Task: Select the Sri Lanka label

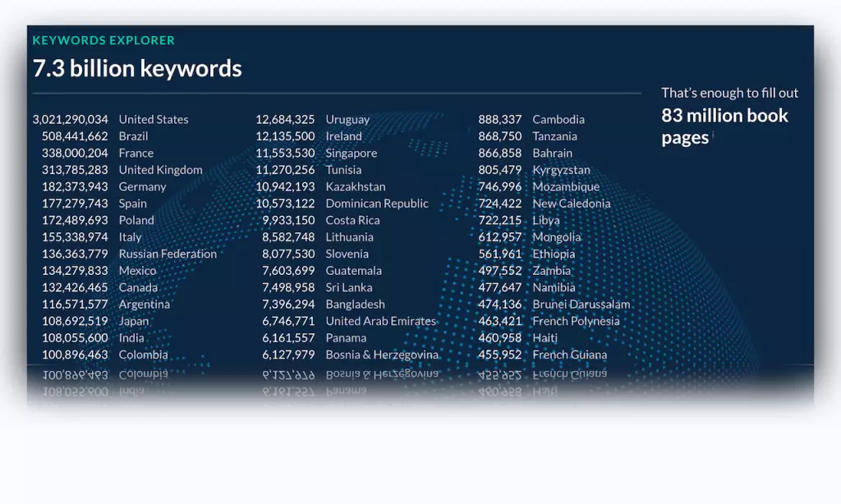Action: (348, 287)
